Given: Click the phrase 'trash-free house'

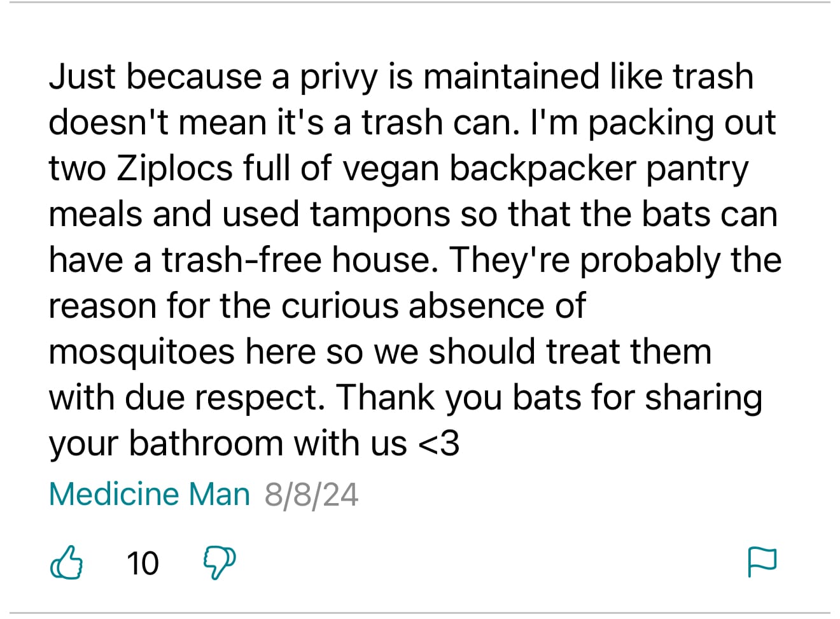Looking at the screenshot, I should 300,260.
